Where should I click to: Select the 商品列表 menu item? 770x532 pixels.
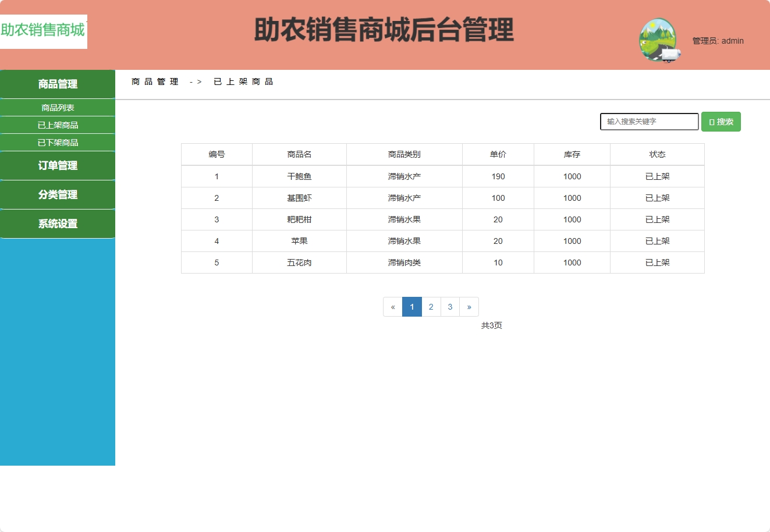(x=58, y=107)
